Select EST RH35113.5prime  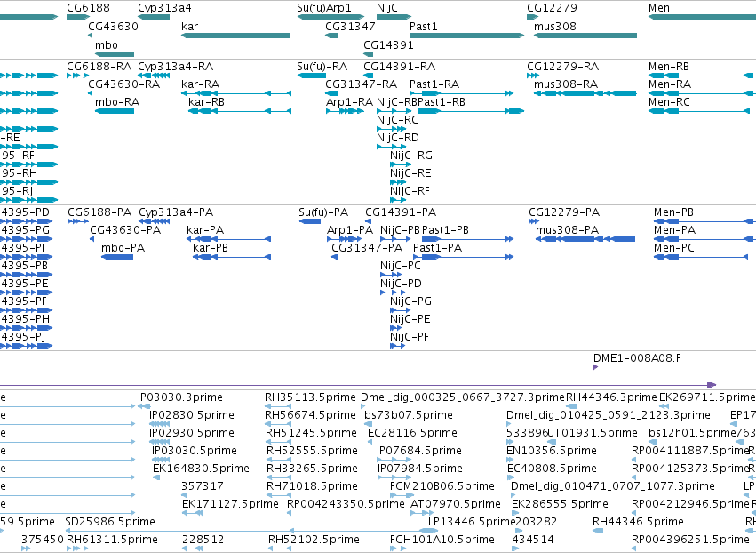(x=310, y=397)
